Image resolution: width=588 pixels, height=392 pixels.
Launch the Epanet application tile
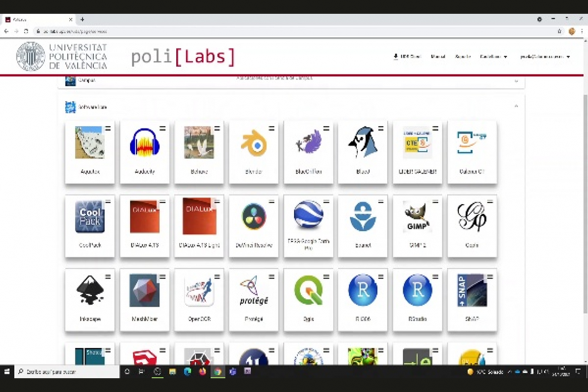pos(362,226)
